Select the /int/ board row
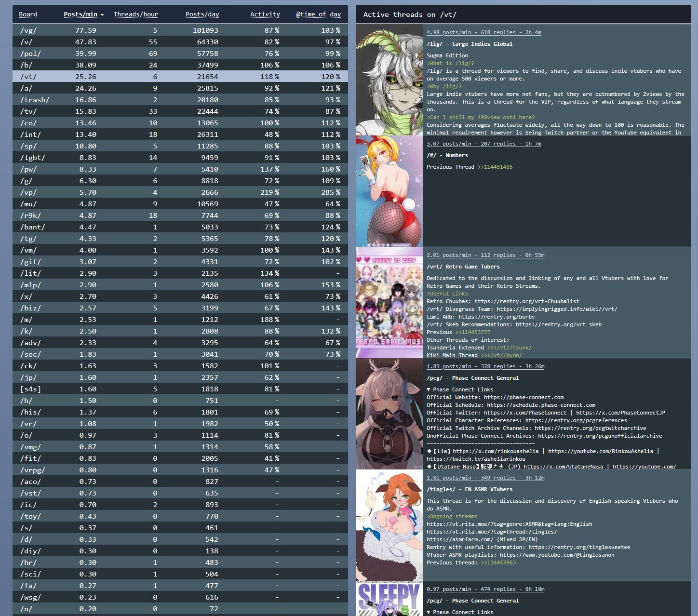The height and width of the screenshot is (616, 698). click(180, 134)
